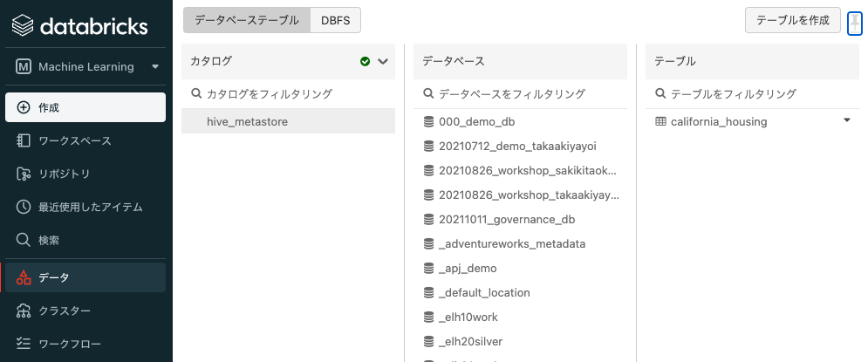Open dropdown arrow for california_housing table
868x362 pixels.
coord(846,120)
